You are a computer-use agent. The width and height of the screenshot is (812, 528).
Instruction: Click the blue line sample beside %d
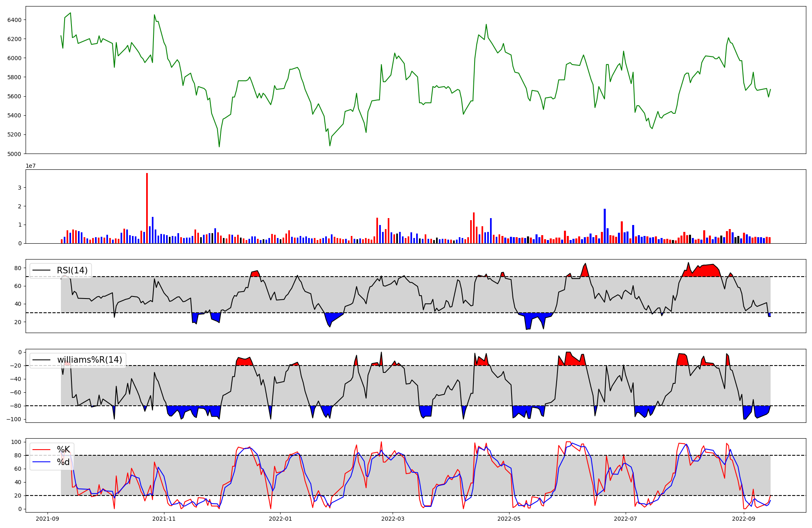pos(41,462)
